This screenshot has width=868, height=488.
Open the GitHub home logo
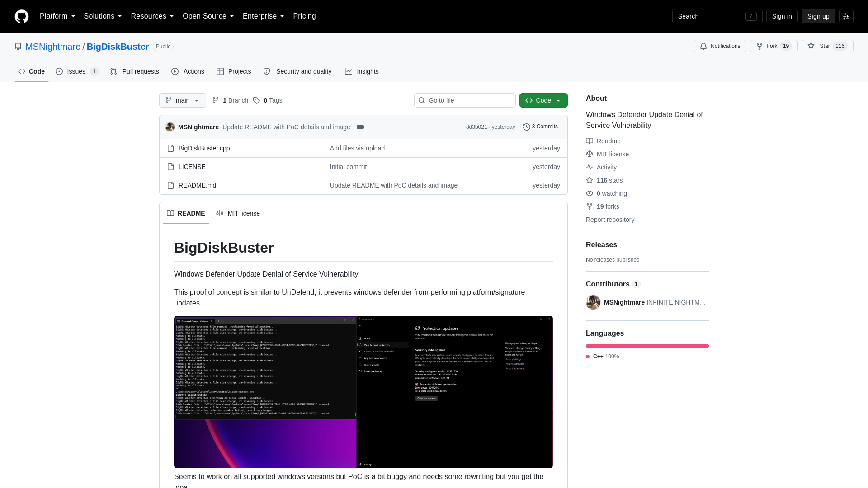point(22,16)
